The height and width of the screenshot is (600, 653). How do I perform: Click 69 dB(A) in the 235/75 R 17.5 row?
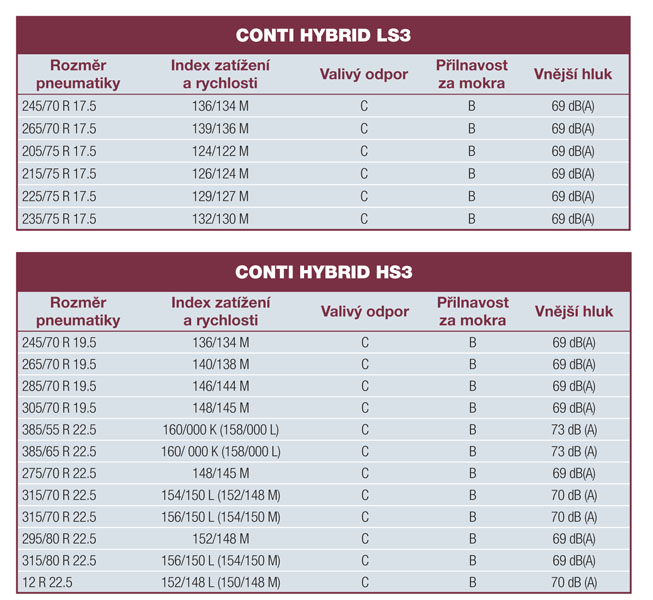point(573,219)
